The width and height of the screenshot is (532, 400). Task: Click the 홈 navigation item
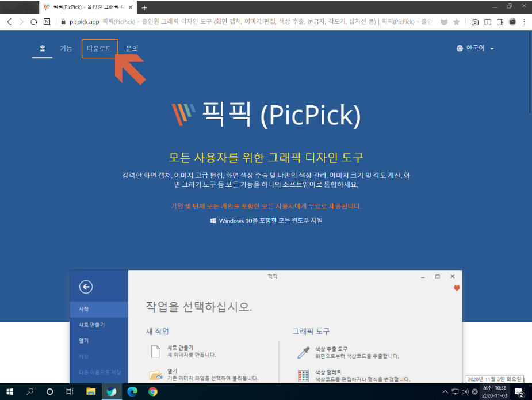click(43, 48)
